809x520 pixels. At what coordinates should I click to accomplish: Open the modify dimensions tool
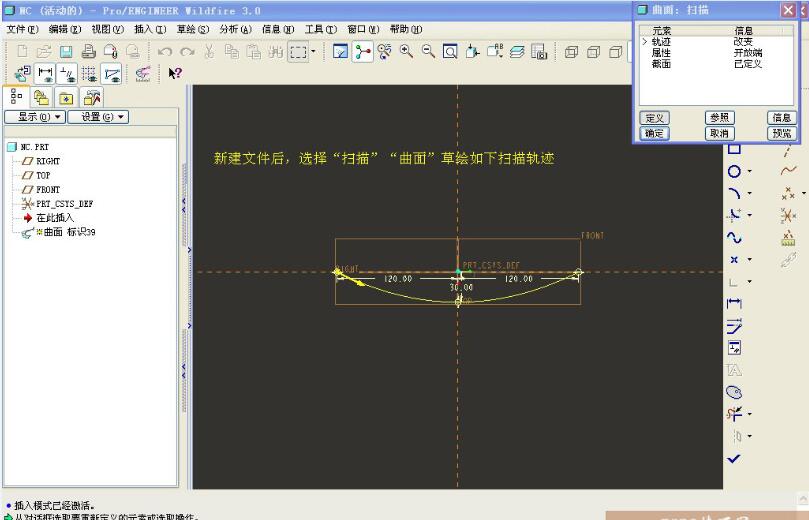tap(734, 326)
